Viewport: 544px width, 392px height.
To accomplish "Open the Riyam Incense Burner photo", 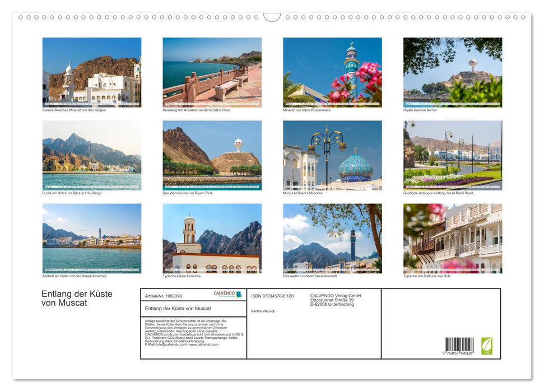I will (x=452, y=72).
